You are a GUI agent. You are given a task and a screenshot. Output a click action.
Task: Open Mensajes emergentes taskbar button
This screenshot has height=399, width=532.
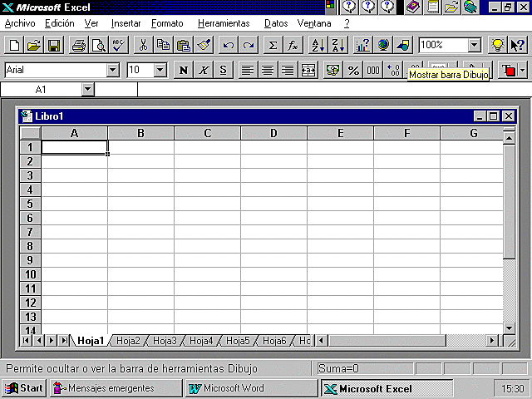(x=116, y=388)
